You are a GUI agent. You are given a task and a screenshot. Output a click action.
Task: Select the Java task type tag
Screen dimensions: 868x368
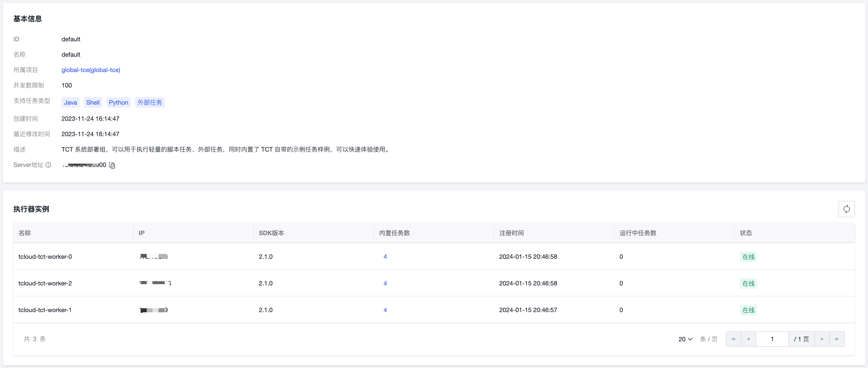pyautogui.click(x=70, y=102)
